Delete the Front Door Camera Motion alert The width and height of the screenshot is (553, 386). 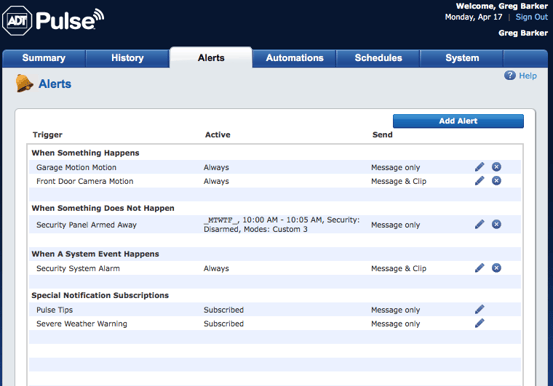point(496,181)
